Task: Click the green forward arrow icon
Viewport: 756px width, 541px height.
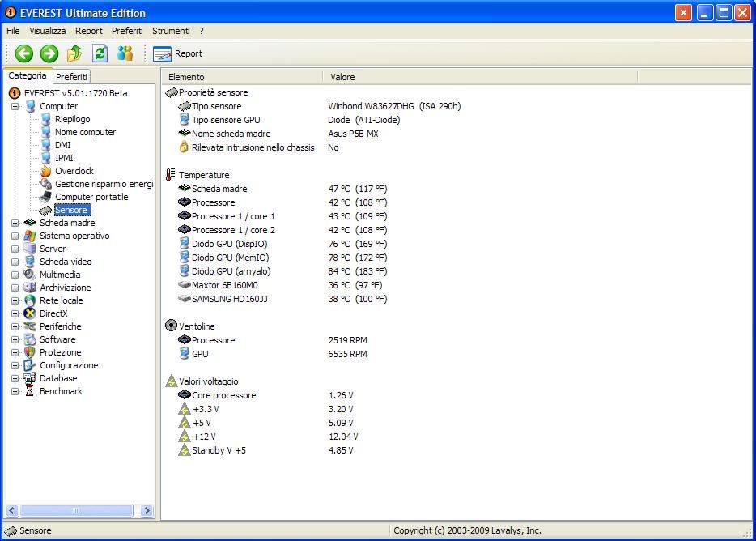Action: point(49,53)
